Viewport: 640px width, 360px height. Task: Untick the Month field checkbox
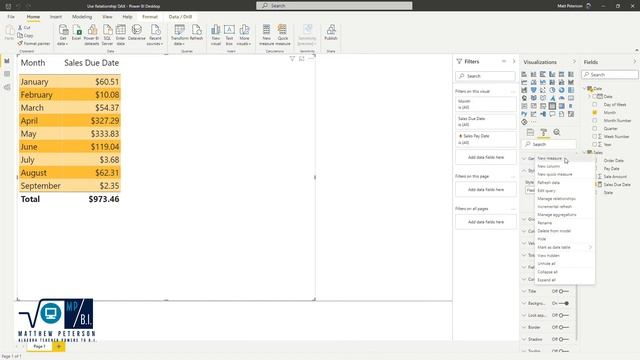click(595, 112)
